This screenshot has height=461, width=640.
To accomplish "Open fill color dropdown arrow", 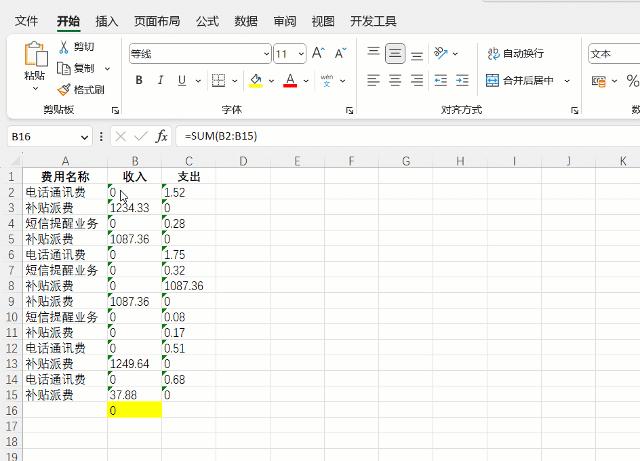I will 271,81.
